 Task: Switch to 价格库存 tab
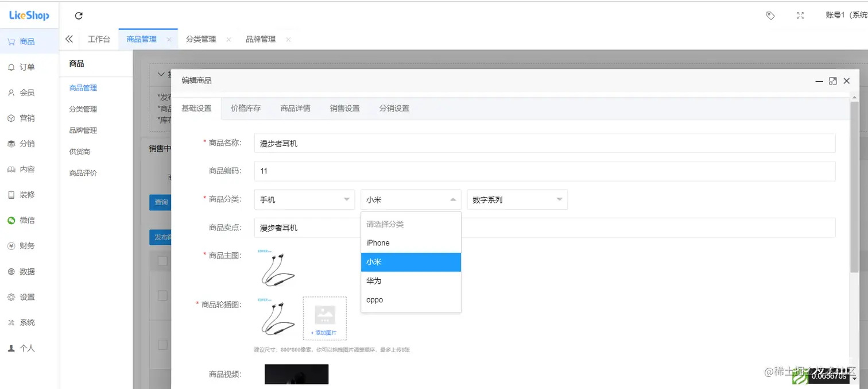click(x=246, y=108)
